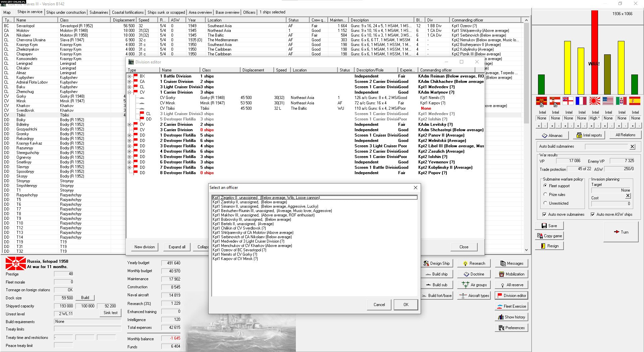This screenshot has height=352, width=644.
Task: Expand the 5 Destroyer Flotilla node
Action: click(x=129, y=157)
